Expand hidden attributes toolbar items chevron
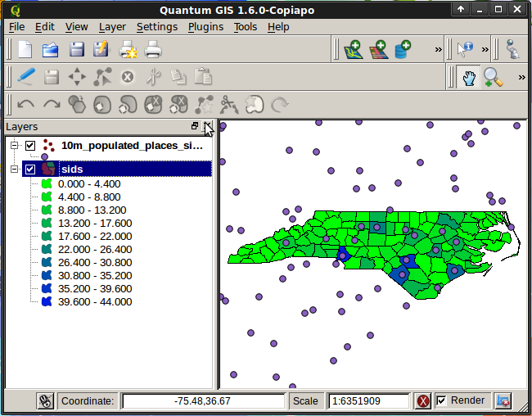 tap(485, 50)
